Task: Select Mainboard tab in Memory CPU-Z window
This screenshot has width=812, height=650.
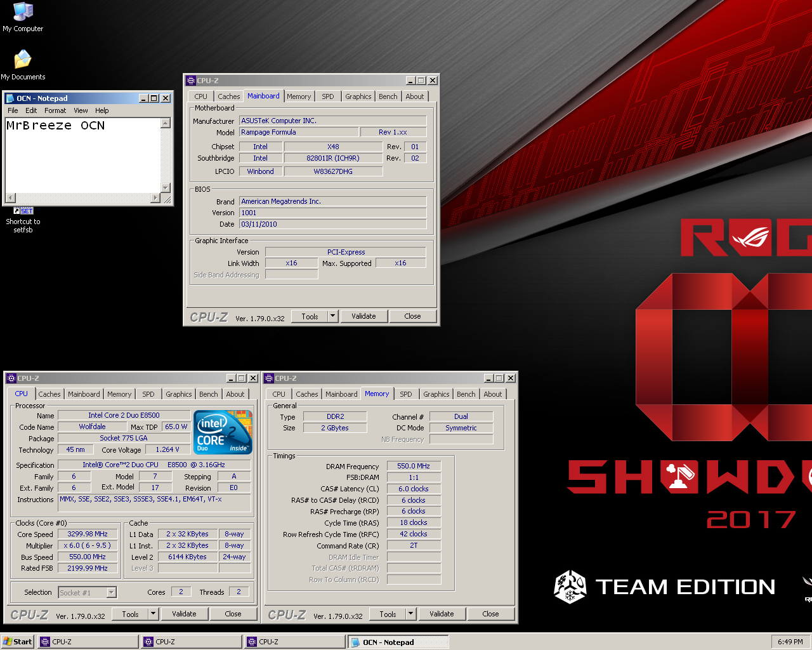Action: [341, 394]
